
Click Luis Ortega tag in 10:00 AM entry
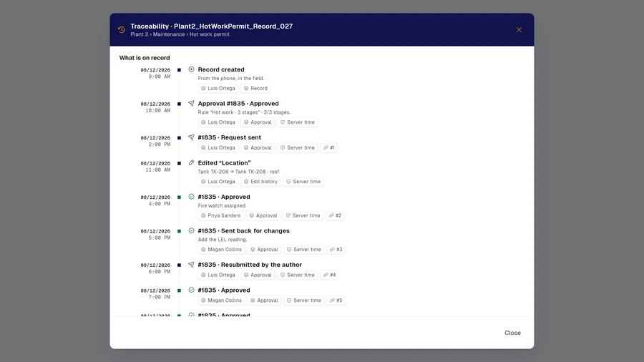coord(218,122)
